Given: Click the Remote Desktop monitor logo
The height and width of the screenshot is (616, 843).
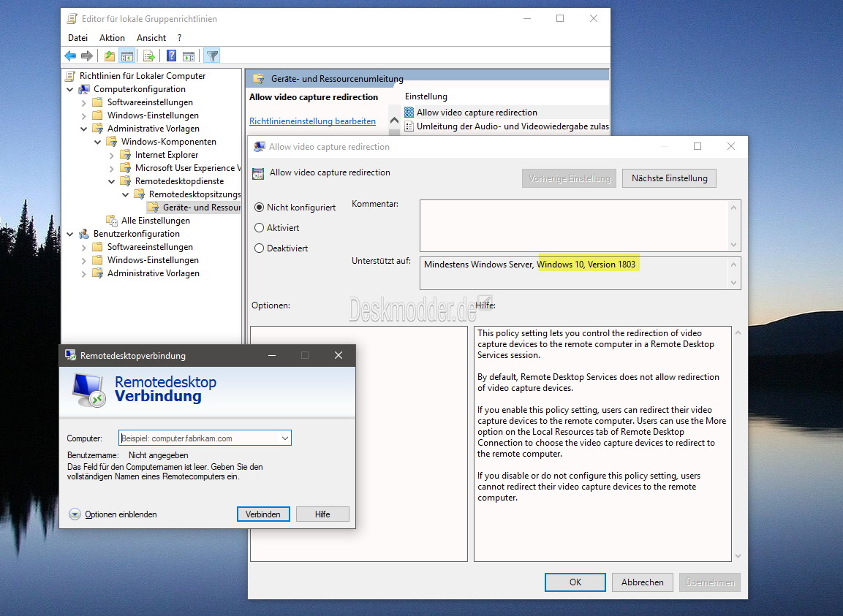Looking at the screenshot, I should click(x=88, y=389).
